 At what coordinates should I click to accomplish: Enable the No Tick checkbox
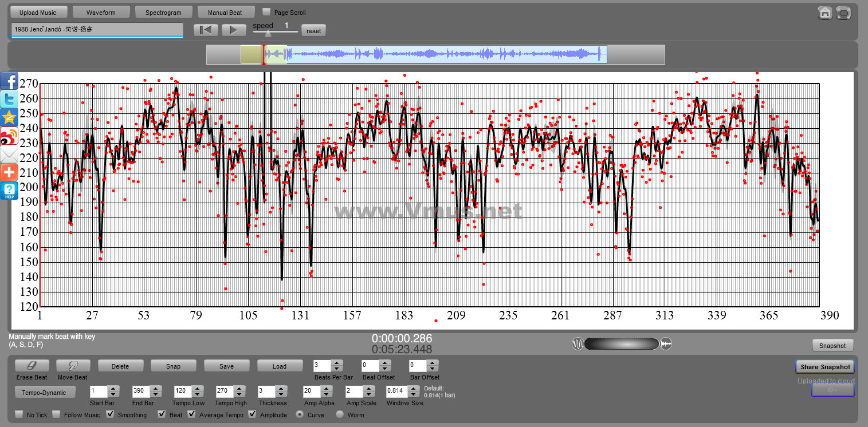pos(19,414)
